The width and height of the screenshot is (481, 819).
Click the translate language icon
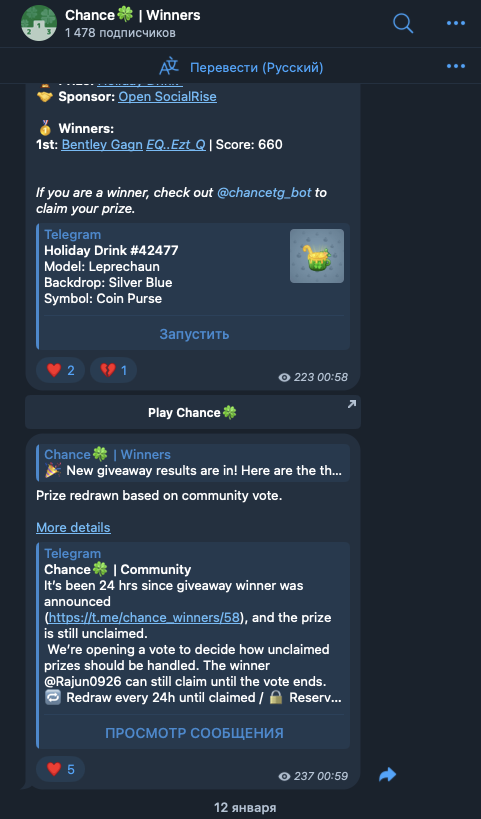point(169,67)
